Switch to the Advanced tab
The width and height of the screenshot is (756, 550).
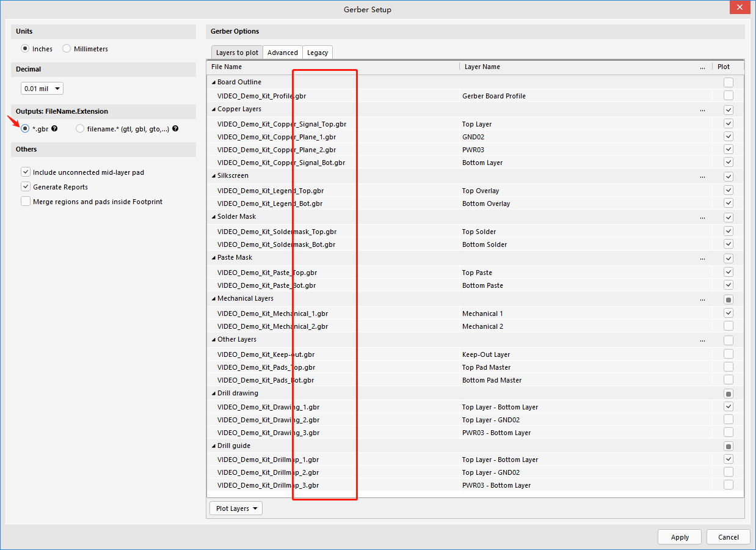click(283, 53)
